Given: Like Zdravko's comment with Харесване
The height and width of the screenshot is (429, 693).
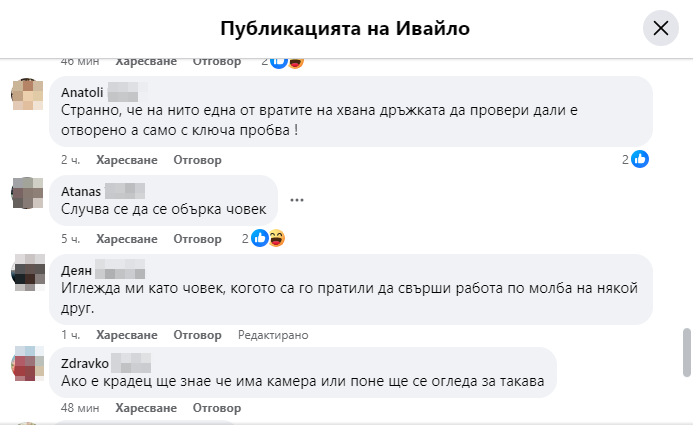Looking at the screenshot, I should (x=146, y=408).
